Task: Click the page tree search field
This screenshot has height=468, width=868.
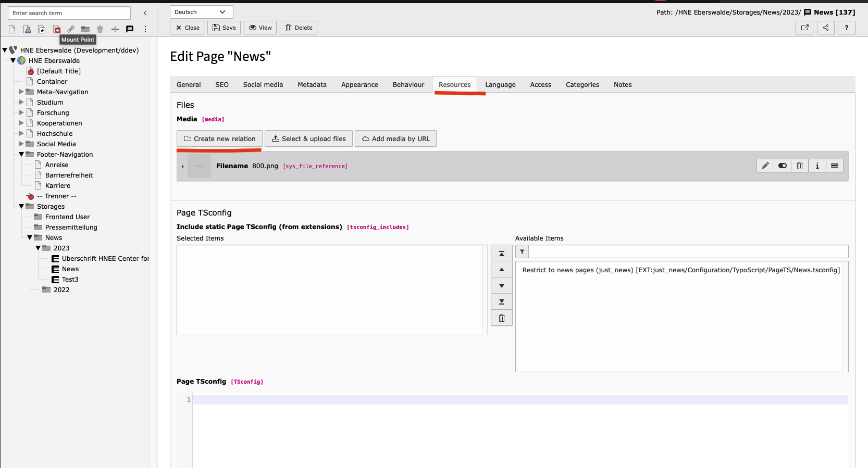Action: point(69,13)
